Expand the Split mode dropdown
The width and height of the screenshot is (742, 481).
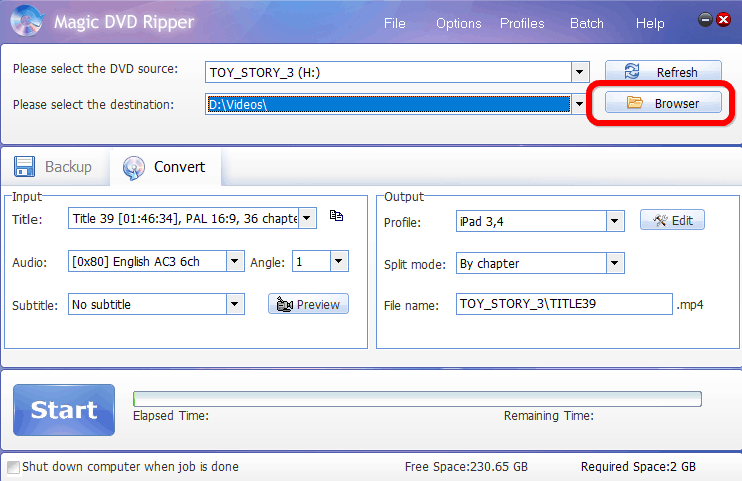pos(615,263)
